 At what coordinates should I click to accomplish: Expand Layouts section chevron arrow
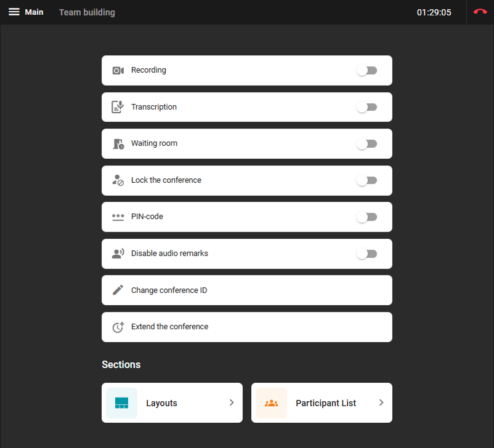[x=232, y=402]
